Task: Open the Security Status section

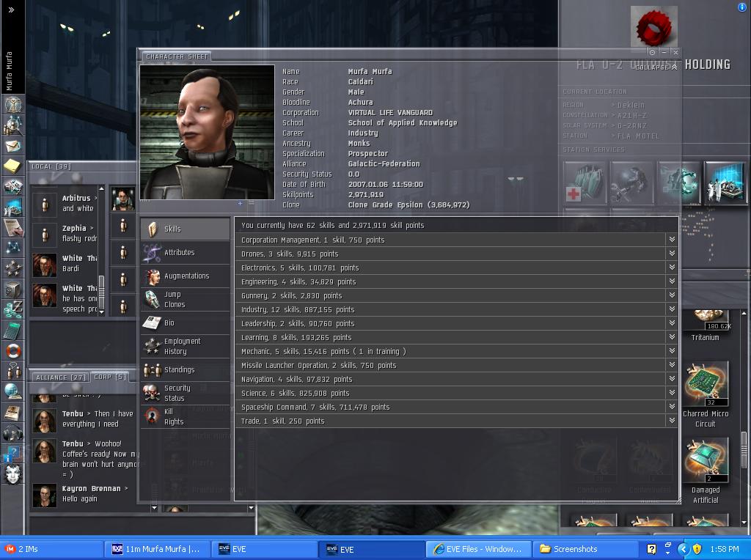Action: tap(186, 394)
